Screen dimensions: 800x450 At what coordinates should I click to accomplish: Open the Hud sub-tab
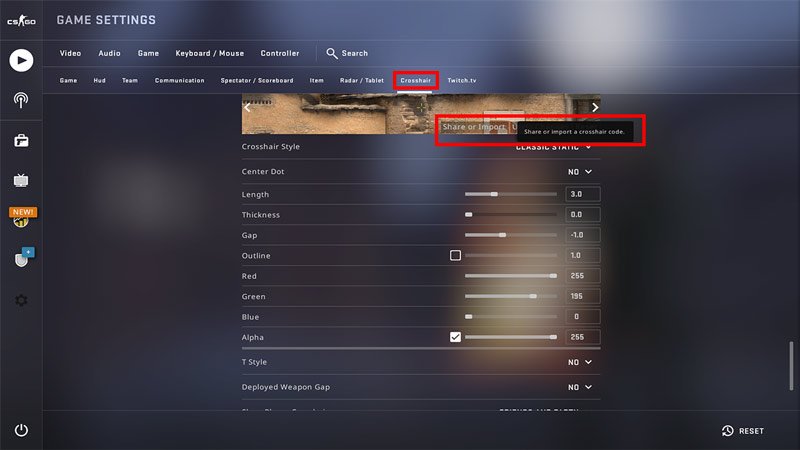[99, 80]
